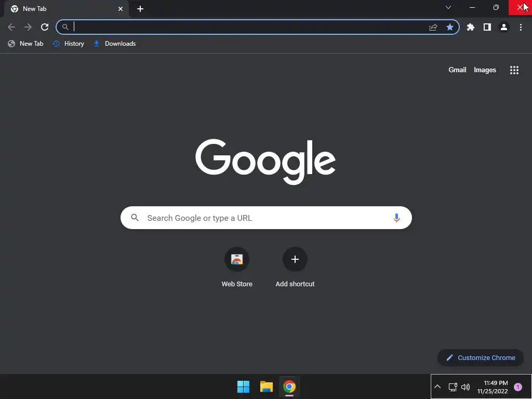This screenshot has height=399, width=532.
Task: Close the New Tab tab
Action: [x=121, y=9]
